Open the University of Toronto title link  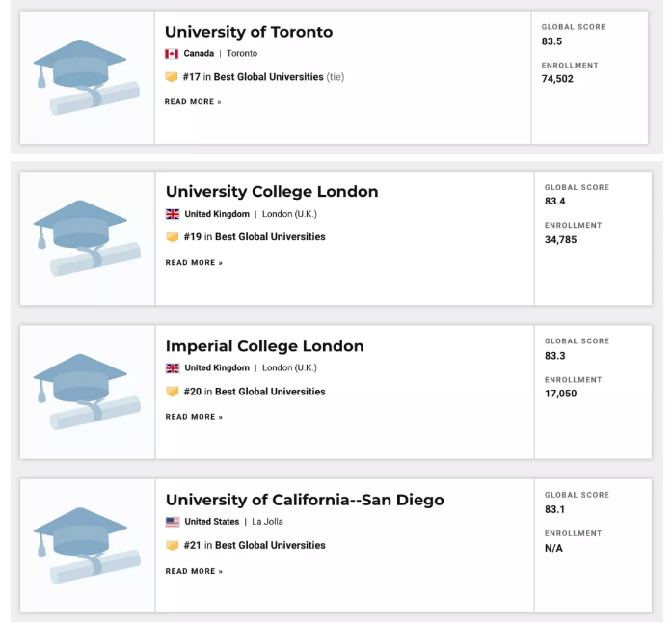249,32
